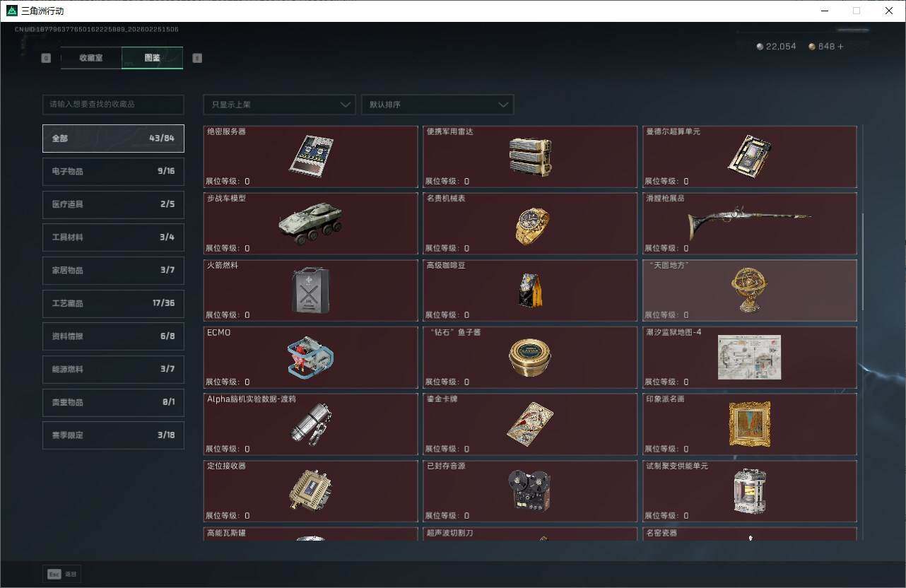Screen dimensions: 906x588
Task: Pick the "钻石"鱼子酱 caviar tin icon
Action: point(530,358)
